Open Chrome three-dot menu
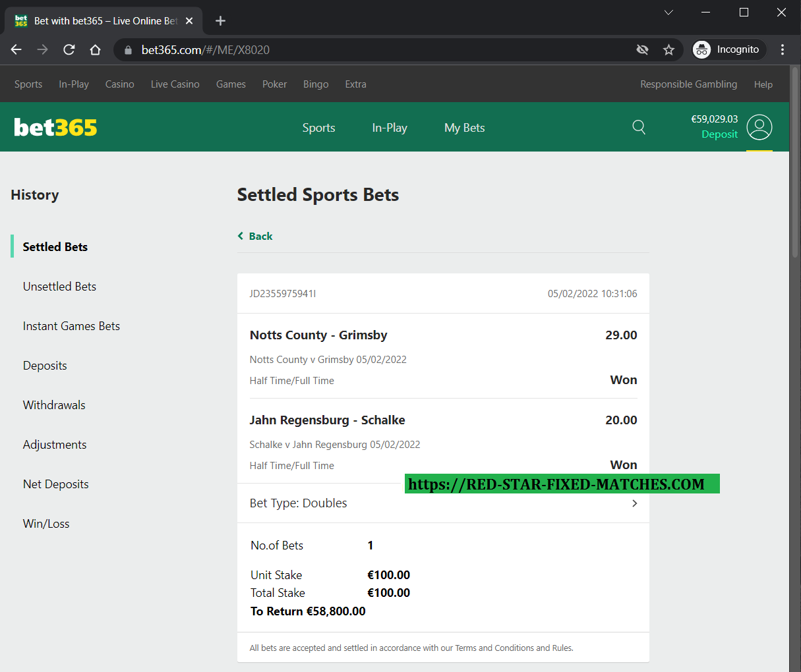 pyautogui.click(x=783, y=50)
